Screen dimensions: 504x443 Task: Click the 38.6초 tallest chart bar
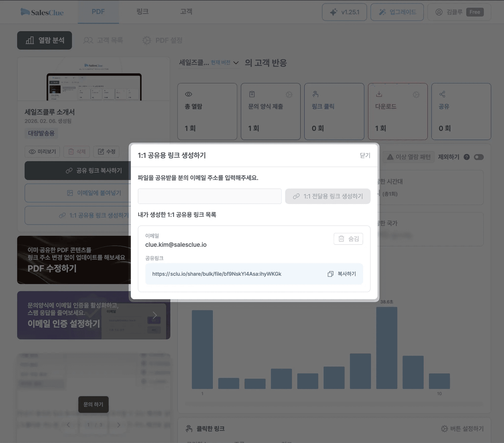coord(386,348)
